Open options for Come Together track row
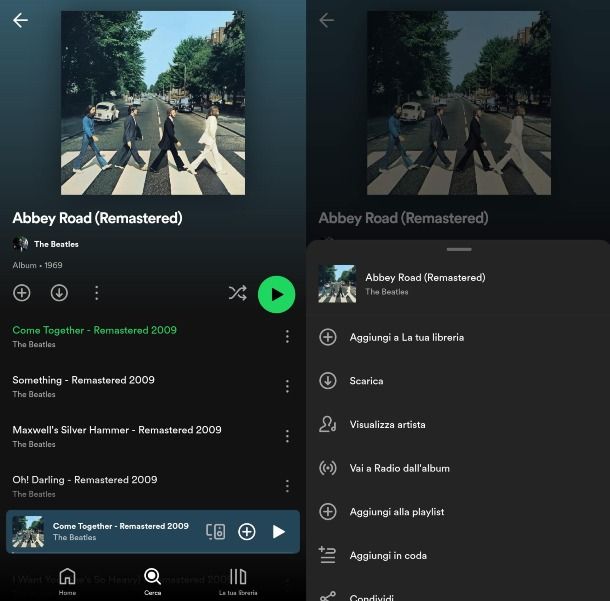 (287, 336)
